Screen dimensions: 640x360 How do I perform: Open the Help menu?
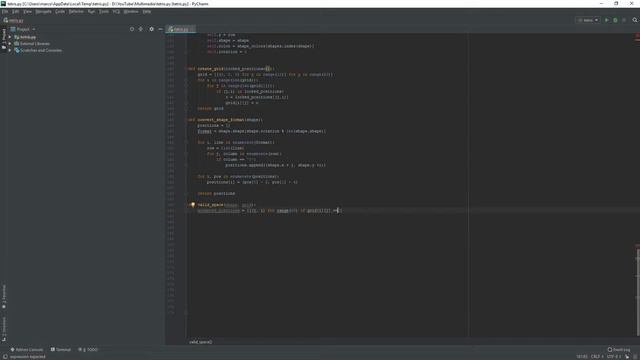tap(147, 11)
